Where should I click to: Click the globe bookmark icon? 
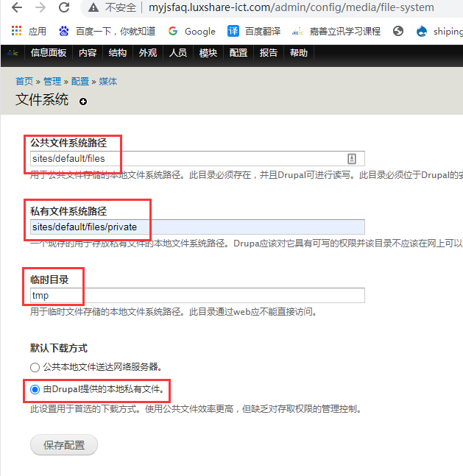pos(398,32)
